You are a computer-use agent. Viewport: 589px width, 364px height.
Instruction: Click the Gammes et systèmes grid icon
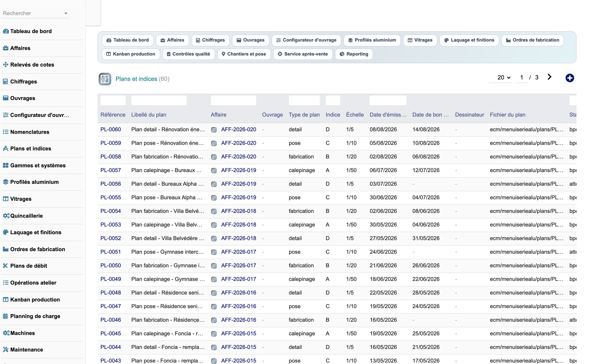pyautogui.click(x=6, y=165)
